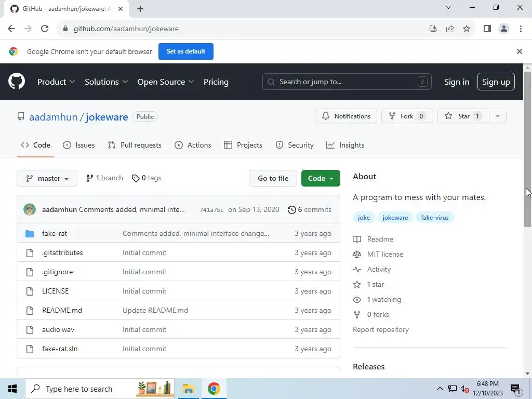
Task: Star the jokeware repository
Action: [463, 116]
